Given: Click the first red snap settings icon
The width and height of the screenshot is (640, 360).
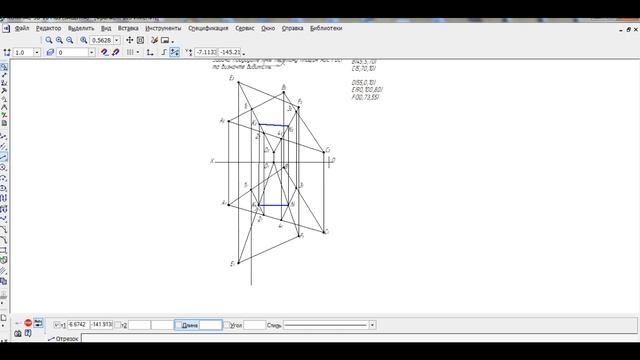Looking at the screenshot, I should point(105,52).
